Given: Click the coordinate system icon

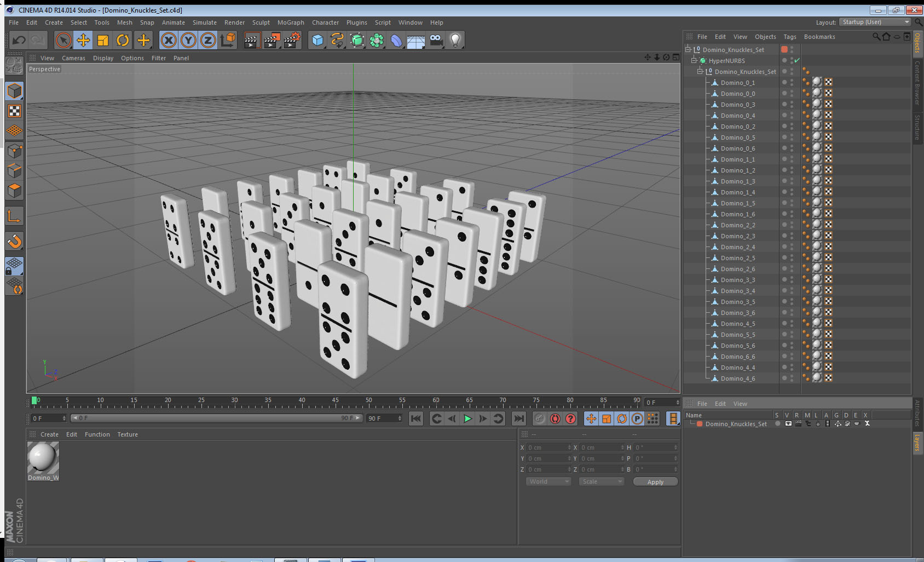Looking at the screenshot, I should point(228,40).
